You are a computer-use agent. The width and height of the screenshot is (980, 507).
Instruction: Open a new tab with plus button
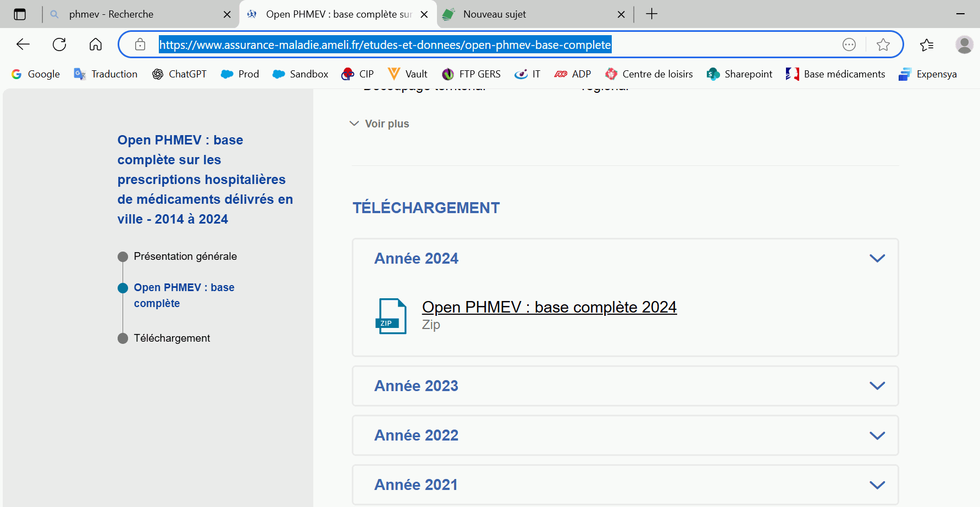(x=651, y=14)
